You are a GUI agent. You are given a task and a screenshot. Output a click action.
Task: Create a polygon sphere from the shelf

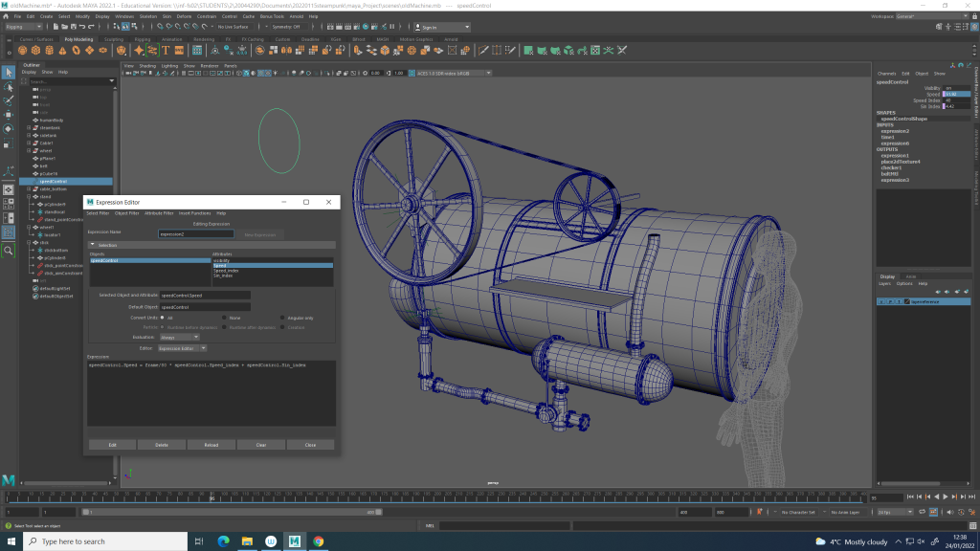(22, 50)
